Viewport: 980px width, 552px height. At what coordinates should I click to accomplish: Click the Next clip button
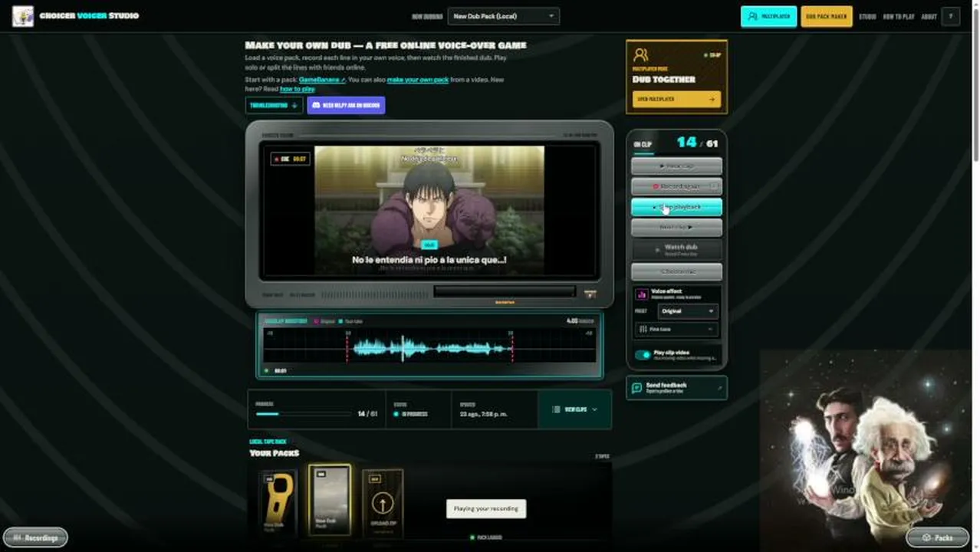(676, 228)
